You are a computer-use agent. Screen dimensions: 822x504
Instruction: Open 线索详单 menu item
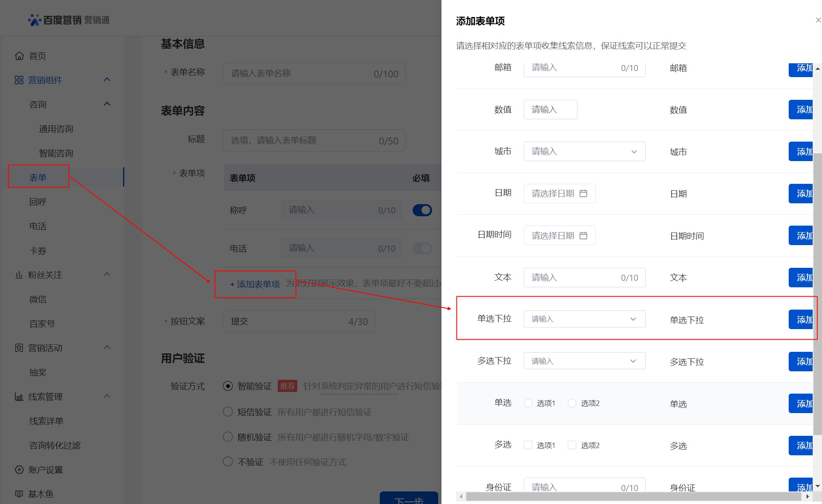click(46, 421)
